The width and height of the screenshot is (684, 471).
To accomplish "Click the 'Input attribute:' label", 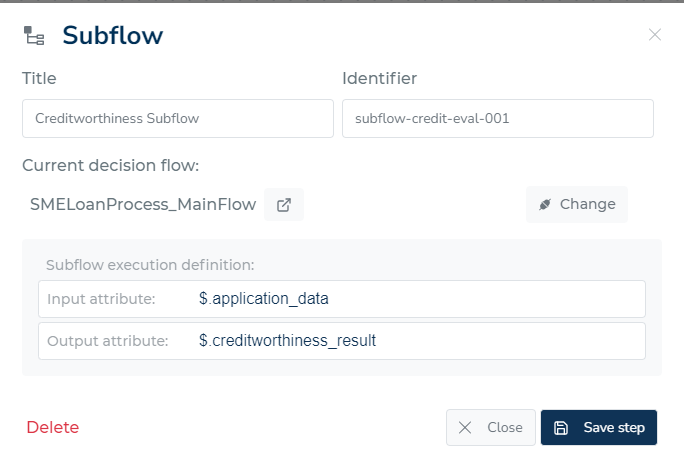I will click(x=101, y=299).
